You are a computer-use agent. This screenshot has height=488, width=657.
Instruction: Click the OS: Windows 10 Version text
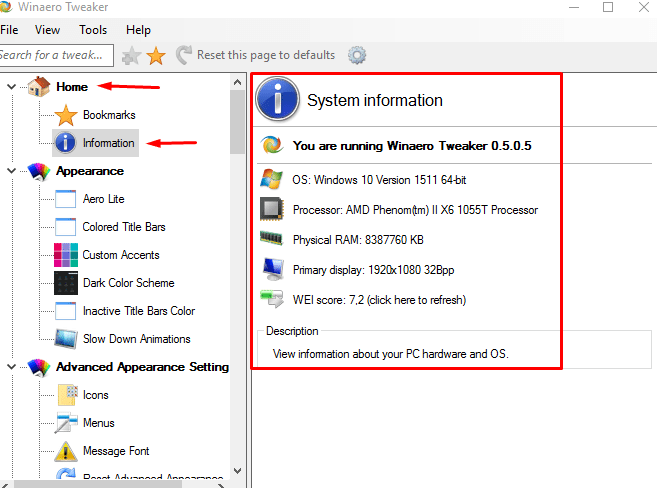pyautogui.click(x=379, y=180)
